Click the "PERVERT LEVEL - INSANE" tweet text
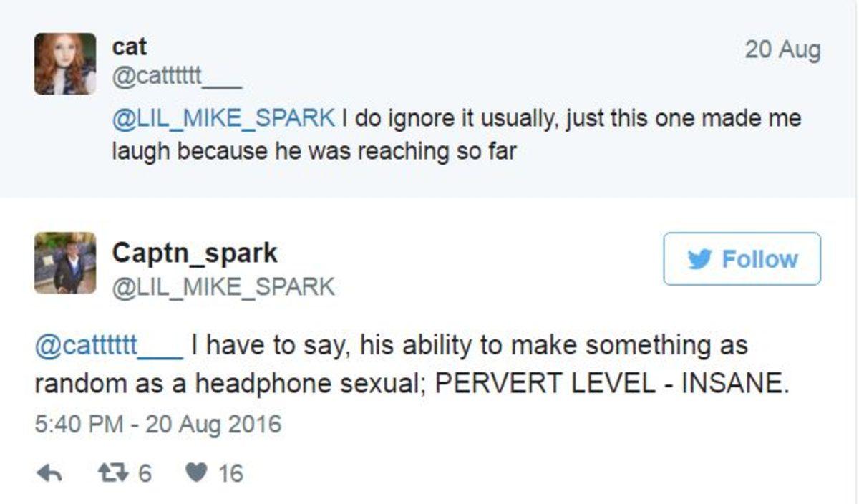Image resolution: width=859 pixels, height=504 pixels. [611, 384]
